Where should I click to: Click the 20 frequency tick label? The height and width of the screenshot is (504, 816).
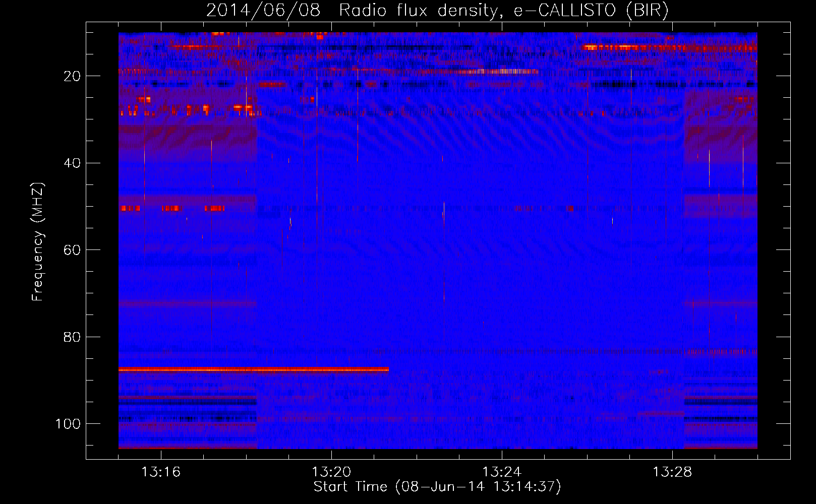point(73,76)
